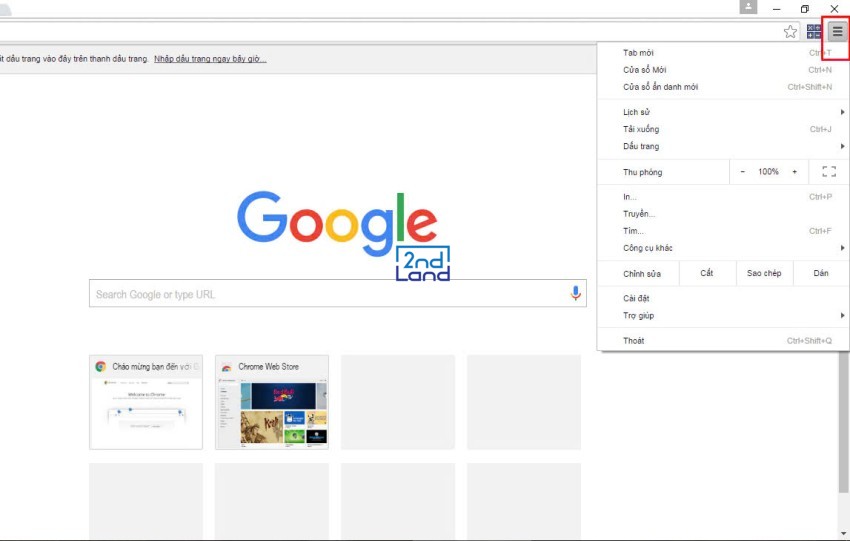Viewport: 850px width, 541px height.
Task: Click the Google search input field
Action: coord(338,293)
